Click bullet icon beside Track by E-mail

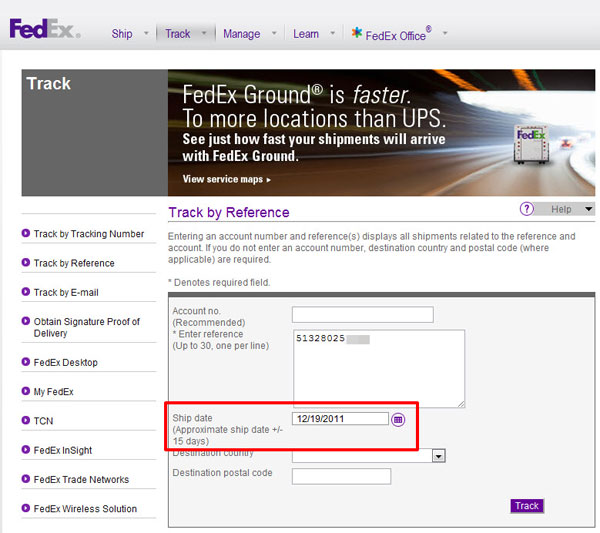(x=26, y=292)
